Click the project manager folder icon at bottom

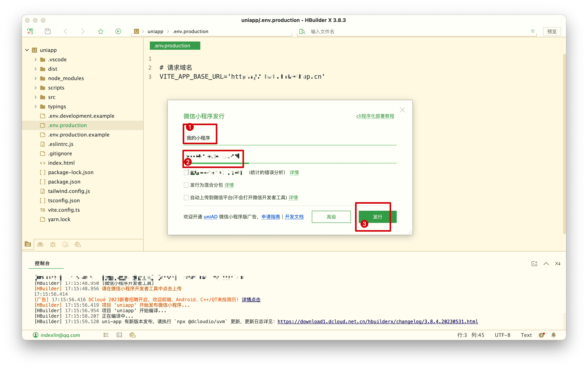tap(28, 244)
